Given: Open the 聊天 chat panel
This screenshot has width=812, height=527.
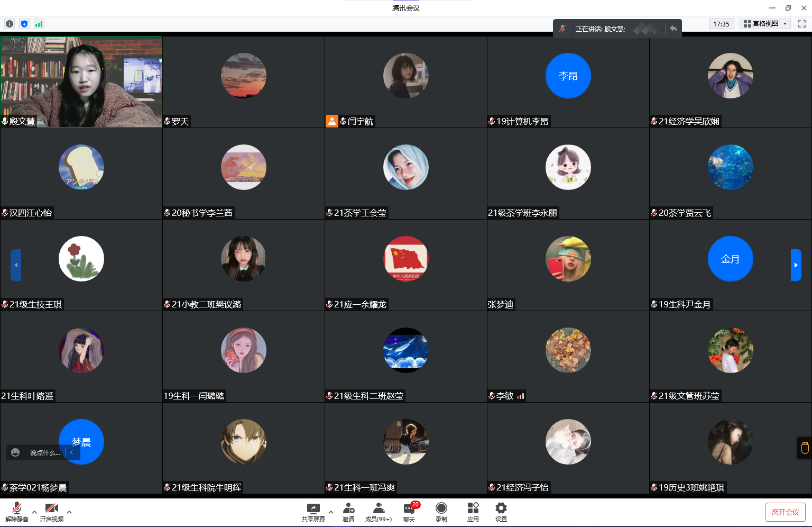Looking at the screenshot, I should (409, 512).
